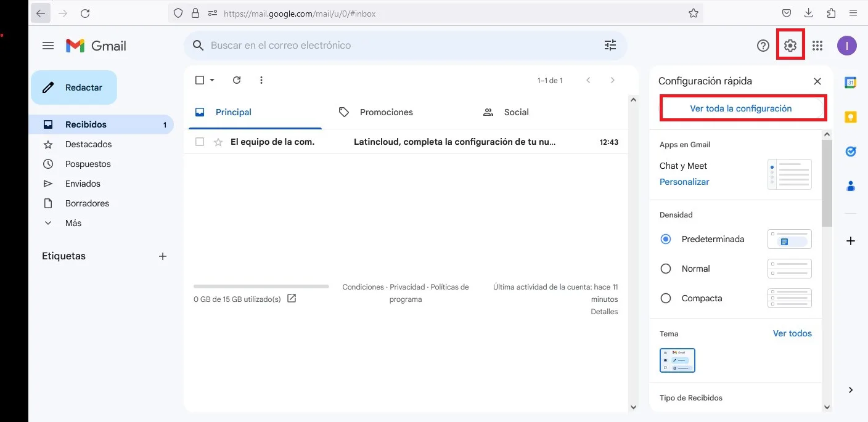Click the Redactar compose button

click(74, 87)
